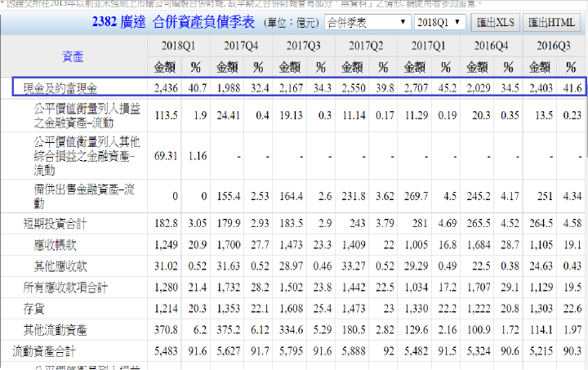The height and width of the screenshot is (370, 588).
Task: Click the 5,483 current assets total
Action: (166, 351)
